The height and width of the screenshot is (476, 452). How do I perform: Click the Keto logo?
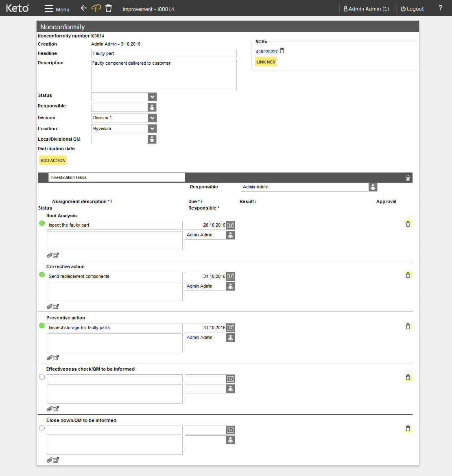(17, 8)
